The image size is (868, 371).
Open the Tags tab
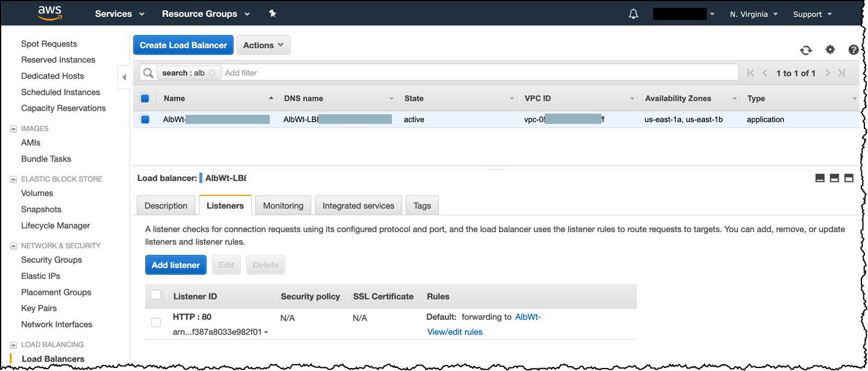422,206
